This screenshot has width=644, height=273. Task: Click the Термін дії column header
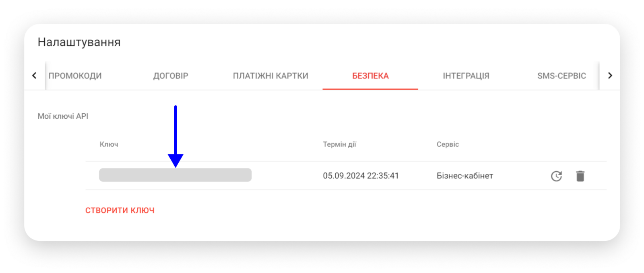tap(339, 144)
